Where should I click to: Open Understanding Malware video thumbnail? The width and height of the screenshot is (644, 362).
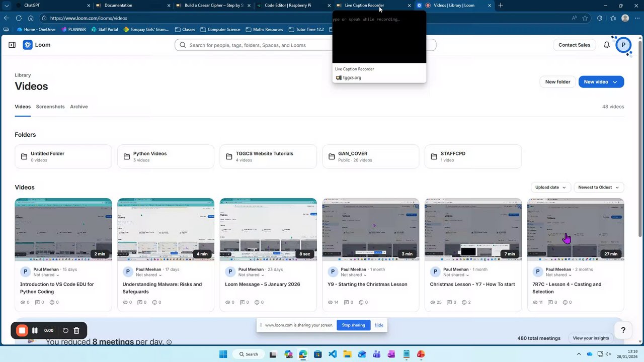pyautogui.click(x=166, y=230)
